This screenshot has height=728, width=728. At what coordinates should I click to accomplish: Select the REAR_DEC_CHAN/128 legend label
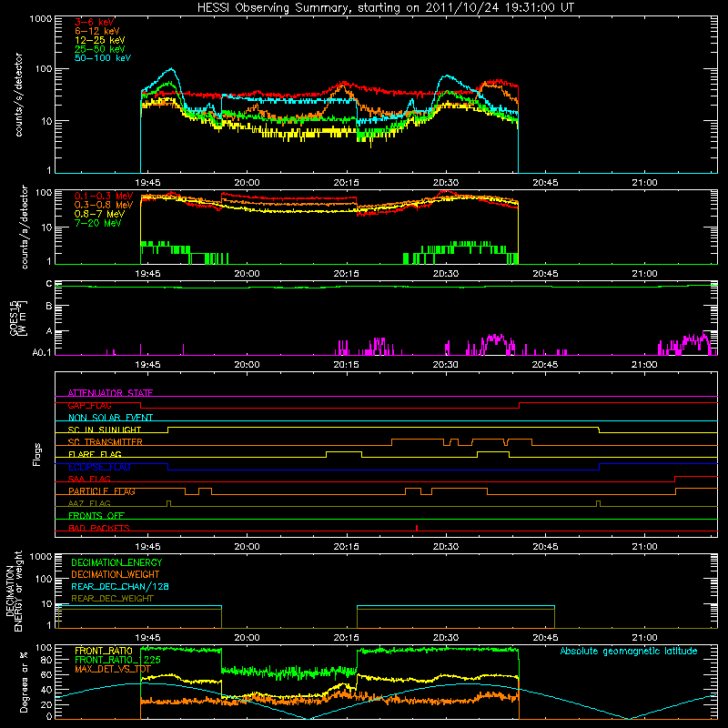[120, 587]
